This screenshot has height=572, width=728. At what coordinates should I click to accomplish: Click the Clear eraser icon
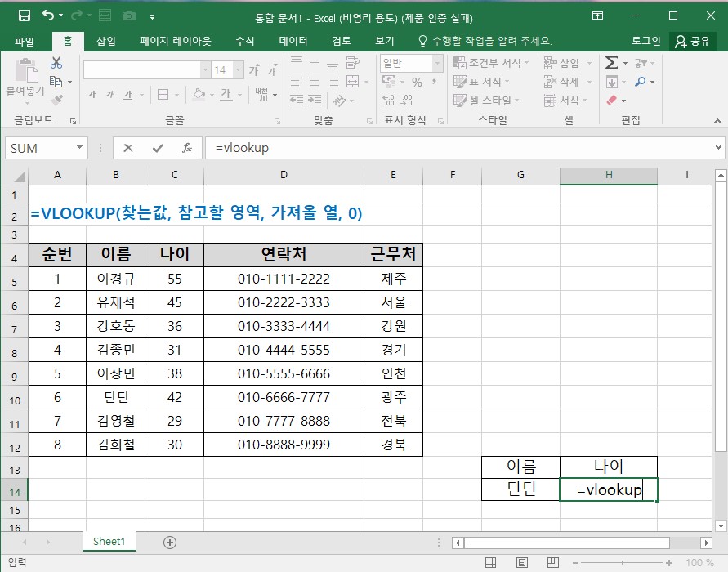(612, 101)
